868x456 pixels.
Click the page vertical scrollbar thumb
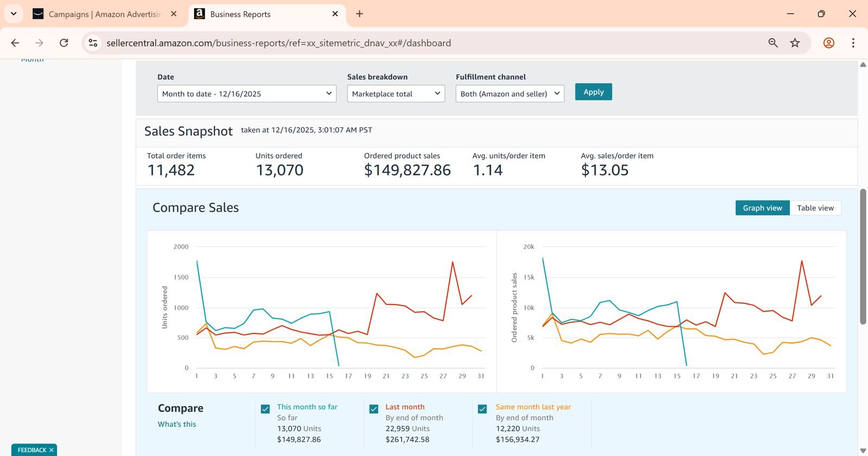coord(863,256)
